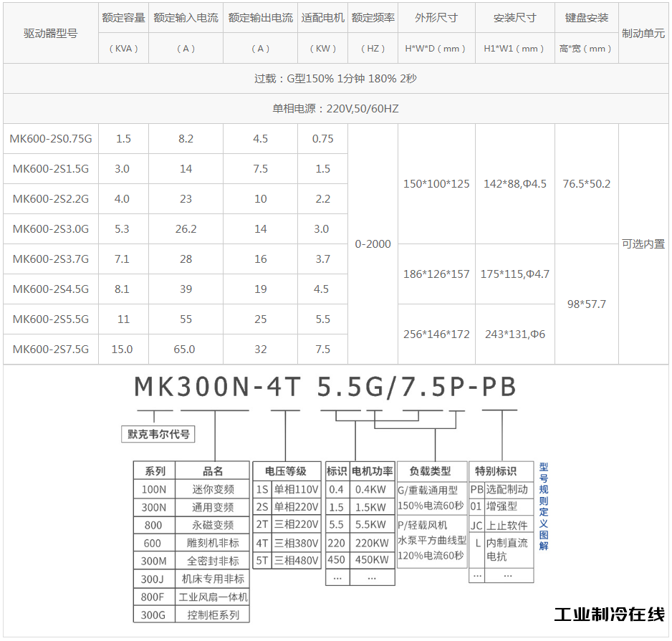Click the 适配电机 column header
This screenshot has height=641, width=672.
click(322, 18)
